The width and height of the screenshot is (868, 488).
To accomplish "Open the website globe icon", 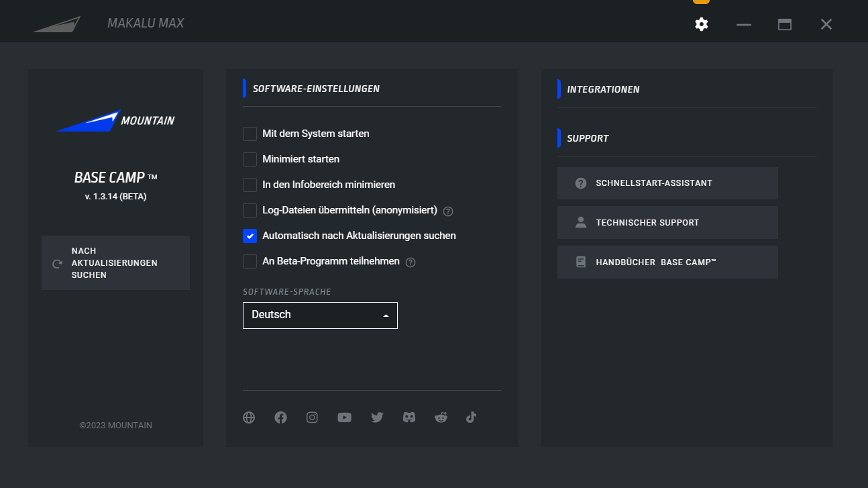I will (249, 418).
